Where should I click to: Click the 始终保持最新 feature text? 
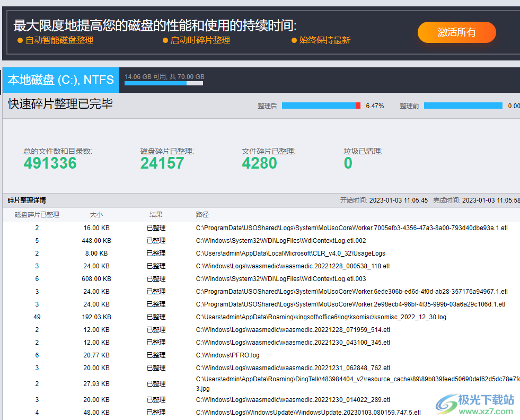pyautogui.click(x=324, y=40)
